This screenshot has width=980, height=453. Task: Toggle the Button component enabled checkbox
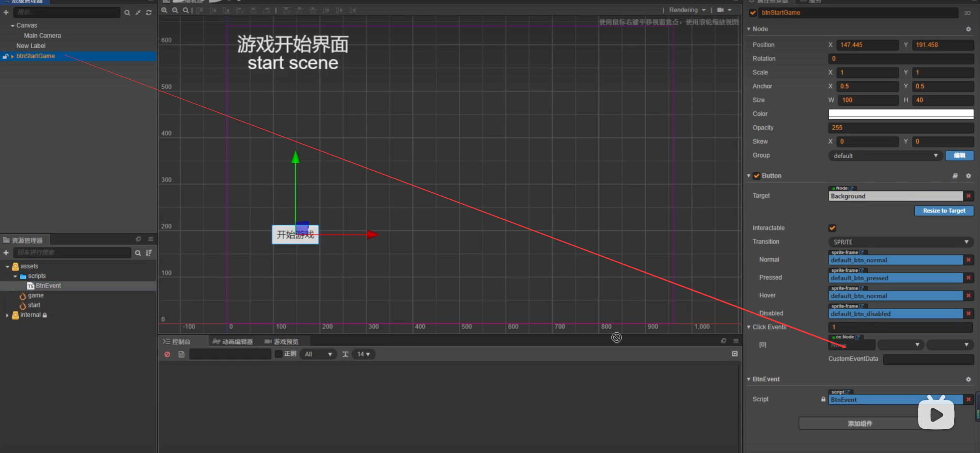756,176
